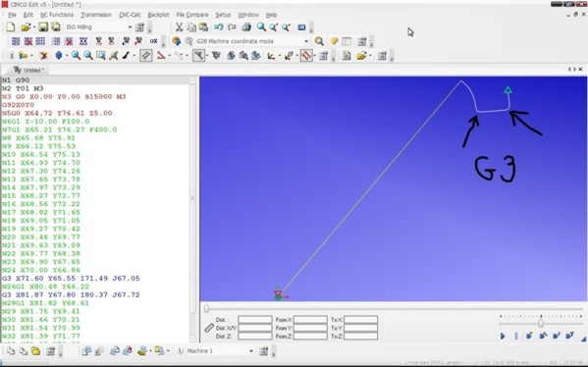Click the Undo arrow icon
Viewport: 588px width, 367px height.
(x=219, y=27)
